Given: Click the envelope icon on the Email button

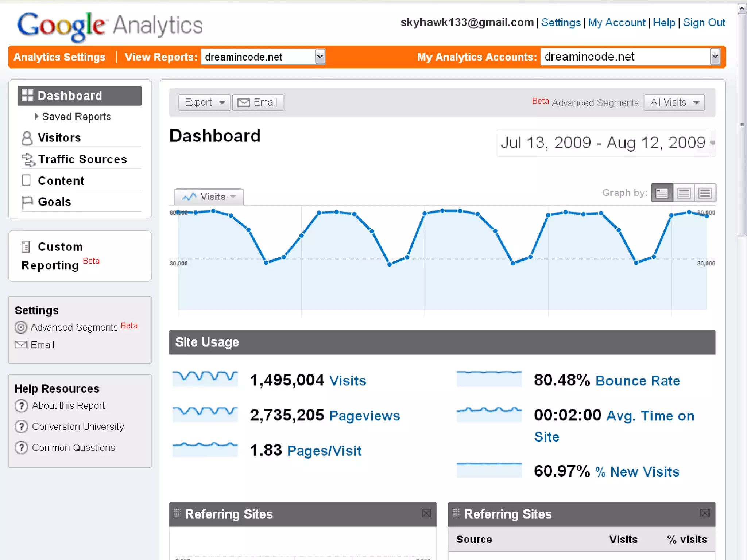Looking at the screenshot, I should click(244, 103).
